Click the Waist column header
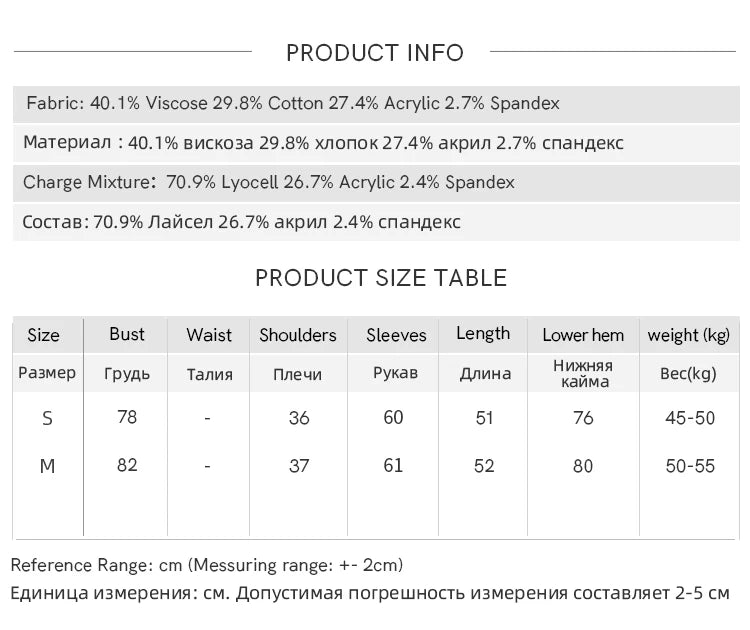This screenshot has height=630, width=750. (x=209, y=335)
